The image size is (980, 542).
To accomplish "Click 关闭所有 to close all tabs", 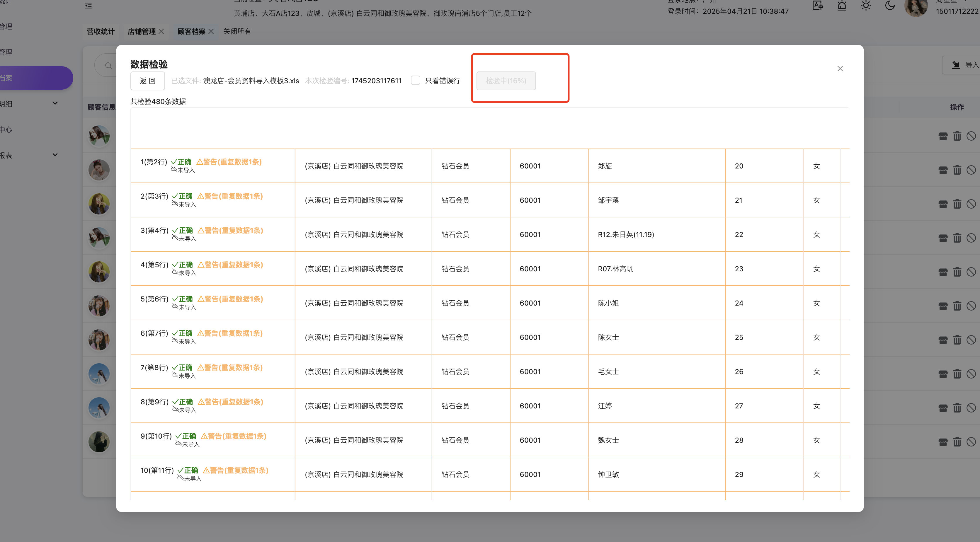I will point(237,31).
